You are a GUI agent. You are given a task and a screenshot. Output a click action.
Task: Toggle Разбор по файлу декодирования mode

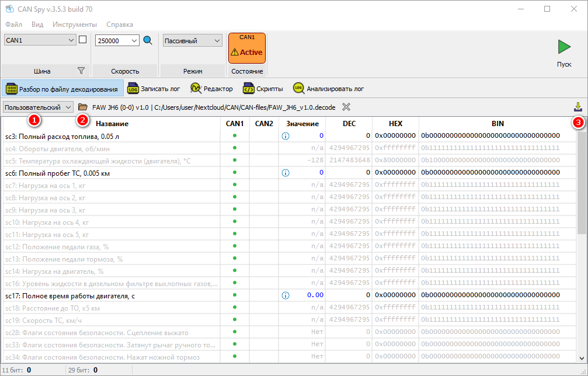62,89
